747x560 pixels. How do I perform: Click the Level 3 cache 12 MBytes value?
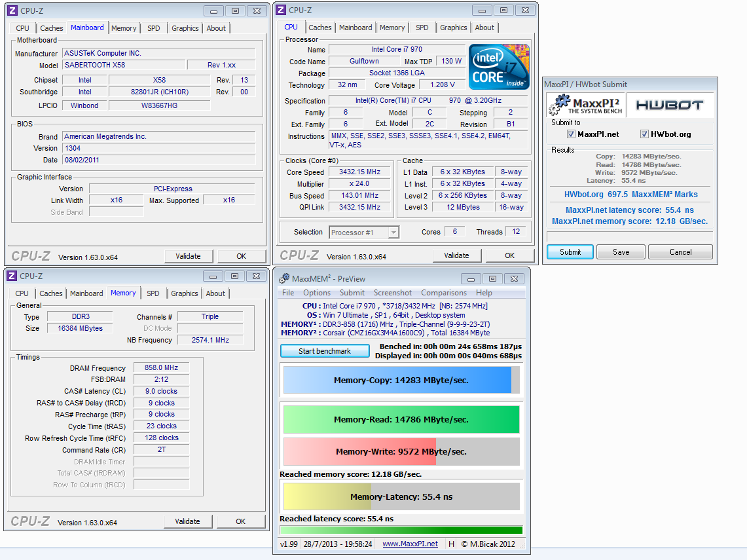pos(463,207)
